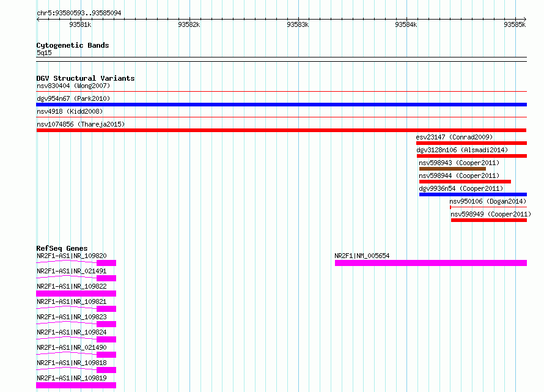Open the nsv950106 (Dogan2014) variant label
The image size is (544, 392).
coord(488,201)
